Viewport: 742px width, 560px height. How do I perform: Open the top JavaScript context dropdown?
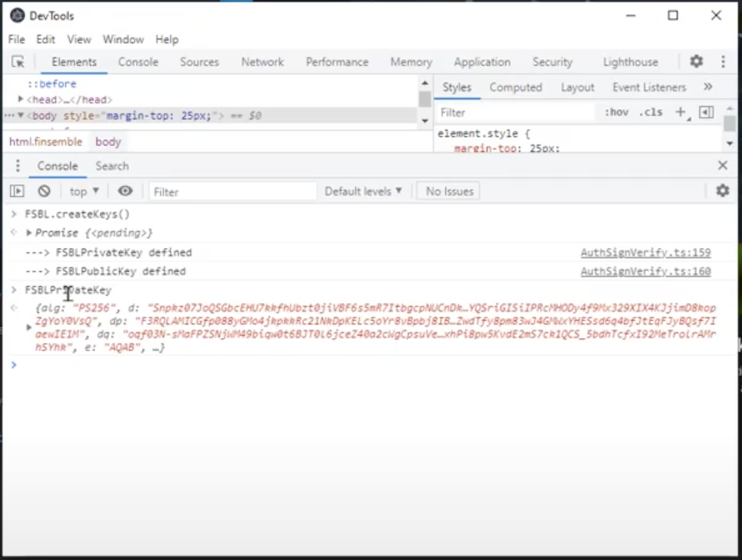[84, 191]
